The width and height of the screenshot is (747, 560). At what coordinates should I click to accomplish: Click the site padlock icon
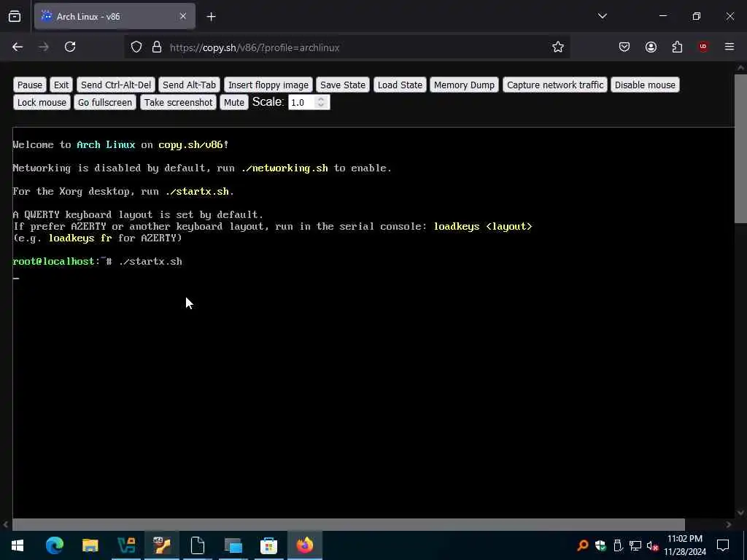pyautogui.click(x=157, y=47)
